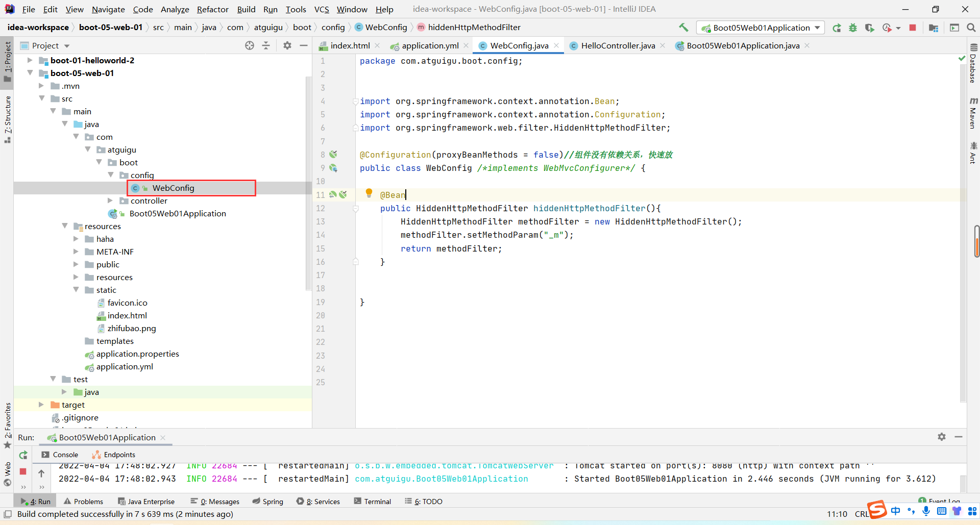Click the Build project hammer icon
The height and width of the screenshot is (525, 980).
pyautogui.click(x=683, y=28)
